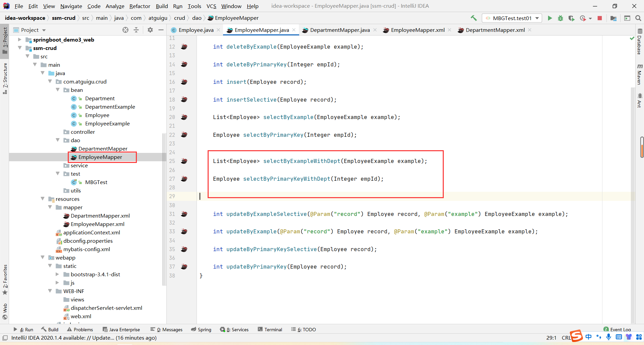Select mybatis-config.xml in project tree
Viewport: 644px width, 345px height.
click(87, 249)
